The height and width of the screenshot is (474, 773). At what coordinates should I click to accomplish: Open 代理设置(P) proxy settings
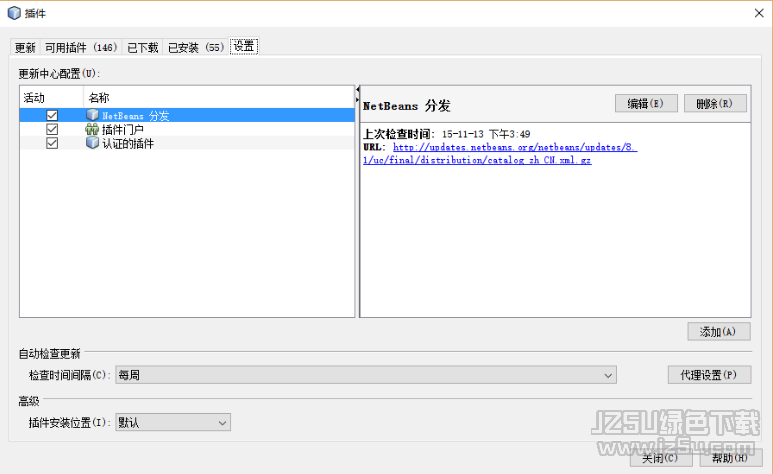(x=709, y=375)
